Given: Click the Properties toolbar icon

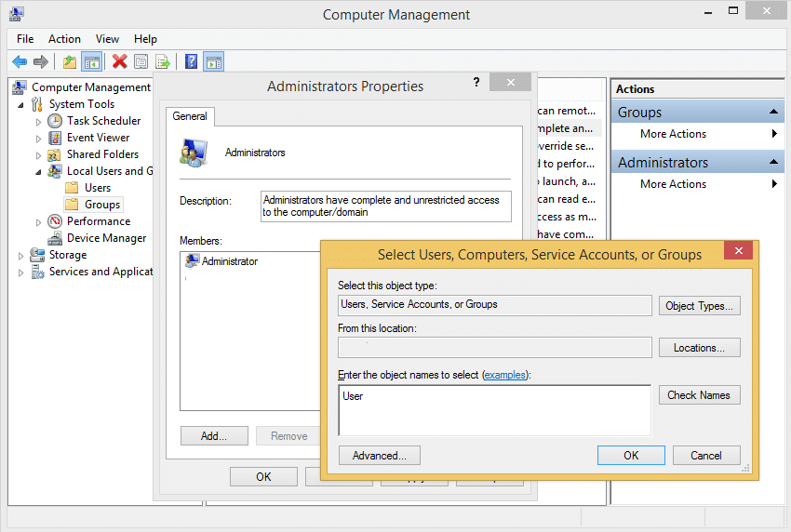Looking at the screenshot, I should pyautogui.click(x=141, y=62).
